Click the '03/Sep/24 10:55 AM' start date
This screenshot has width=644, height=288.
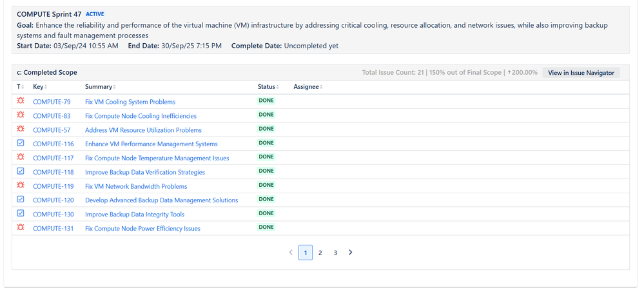tap(86, 46)
